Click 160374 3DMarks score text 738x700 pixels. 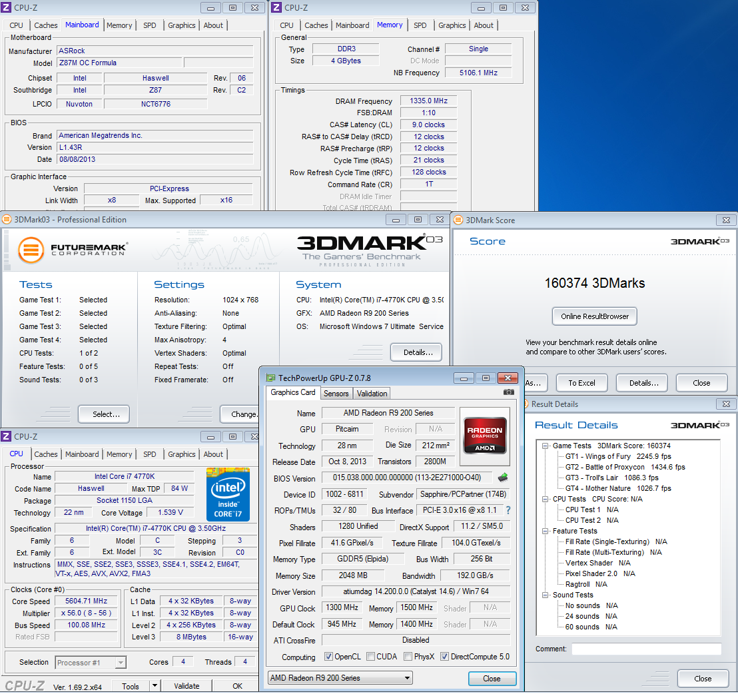click(594, 283)
